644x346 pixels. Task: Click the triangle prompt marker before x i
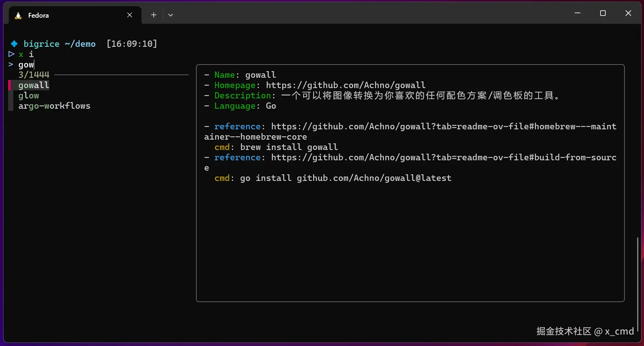click(x=11, y=54)
